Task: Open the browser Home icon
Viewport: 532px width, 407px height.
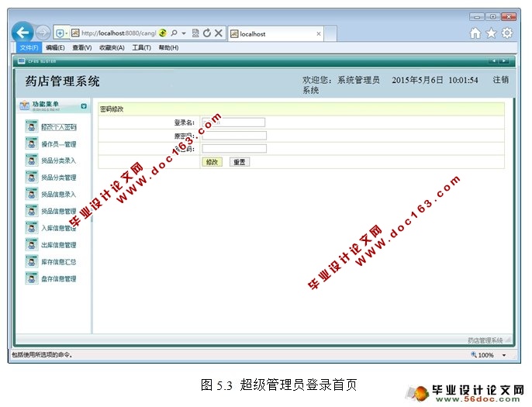Action: point(475,33)
